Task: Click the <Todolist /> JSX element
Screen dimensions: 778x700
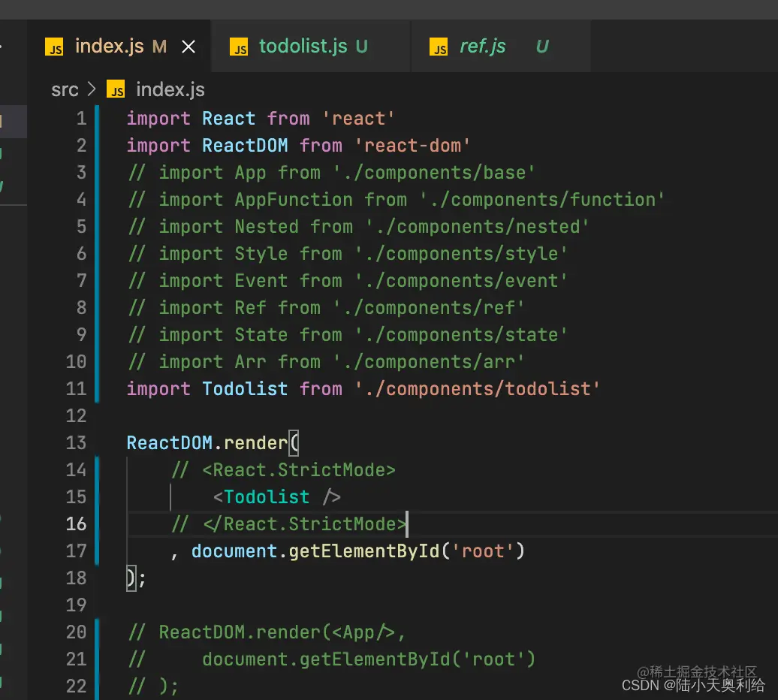Action: coord(277,496)
